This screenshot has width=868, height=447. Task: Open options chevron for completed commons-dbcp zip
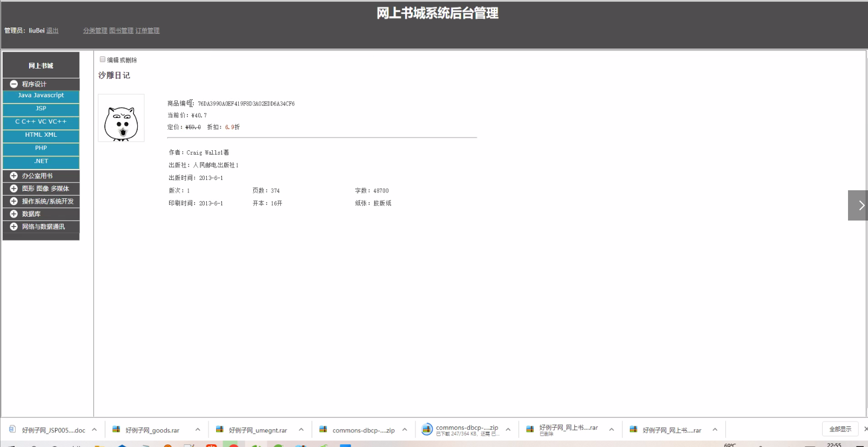[405, 430]
